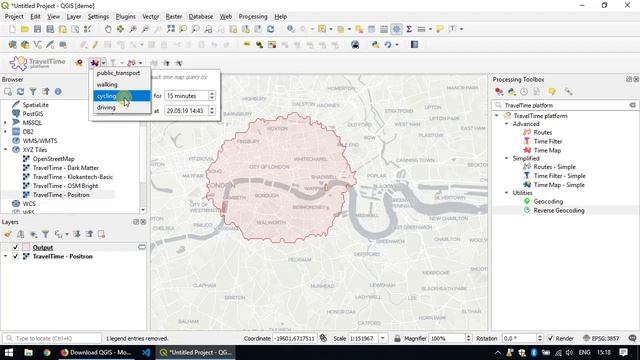The width and height of the screenshot is (640, 360).
Task: Open the Project menu
Action: (14, 16)
